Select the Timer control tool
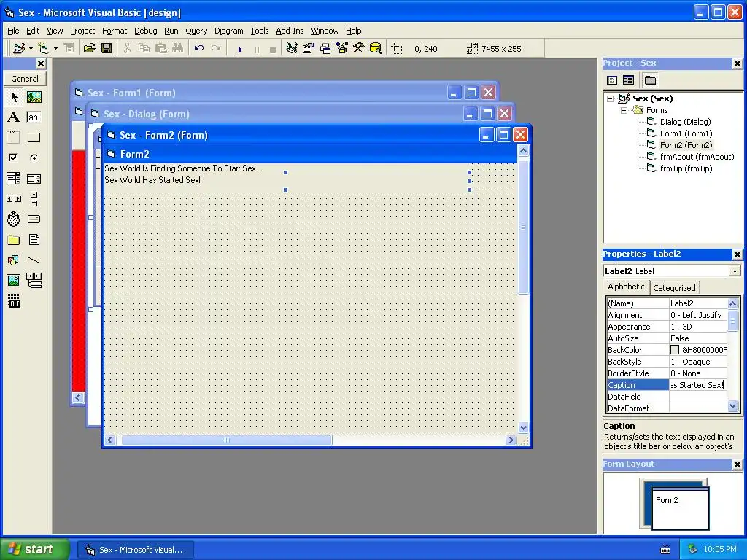This screenshot has height=560, width=747. point(14,219)
